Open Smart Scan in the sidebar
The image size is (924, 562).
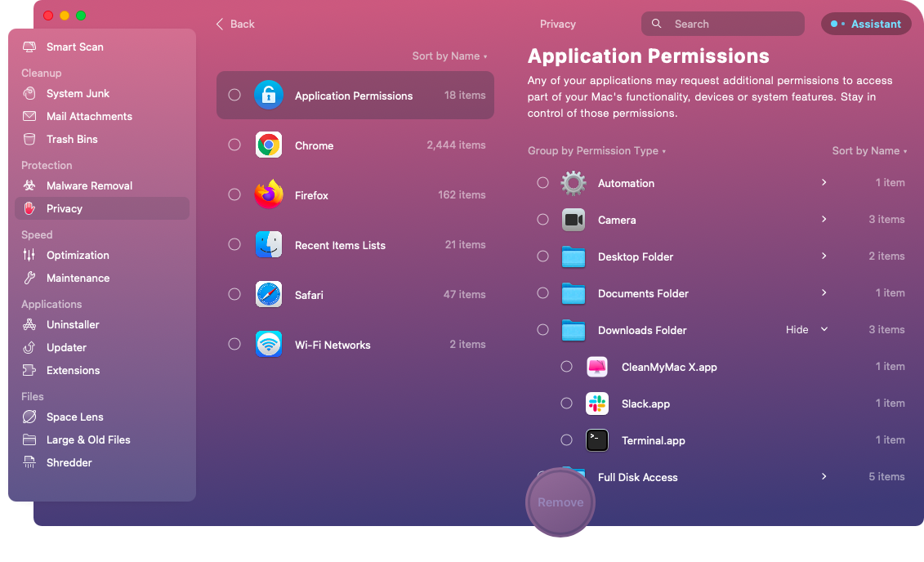[101, 47]
